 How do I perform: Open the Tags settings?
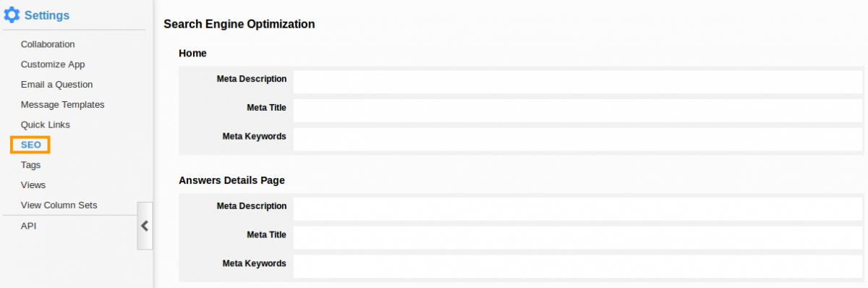coord(30,165)
